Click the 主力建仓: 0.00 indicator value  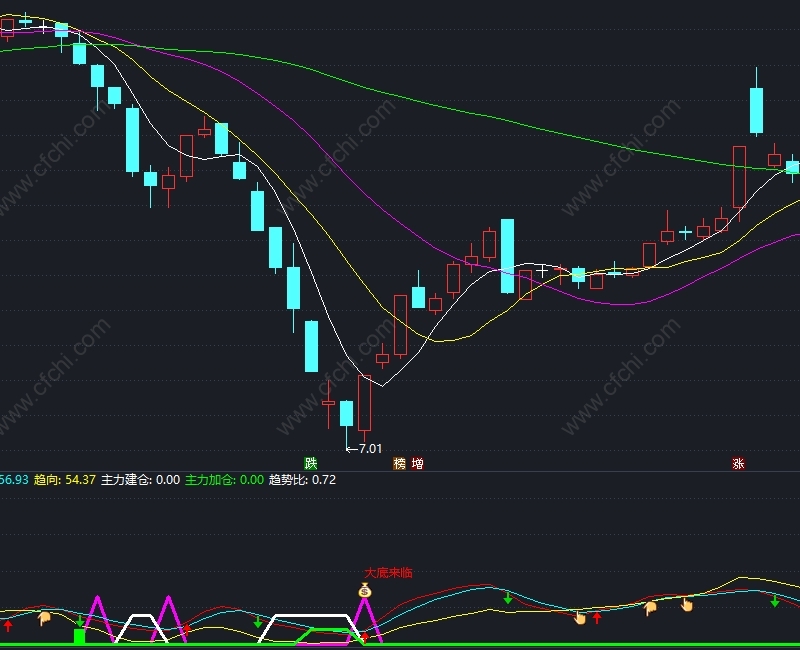[x=140, y=480]
